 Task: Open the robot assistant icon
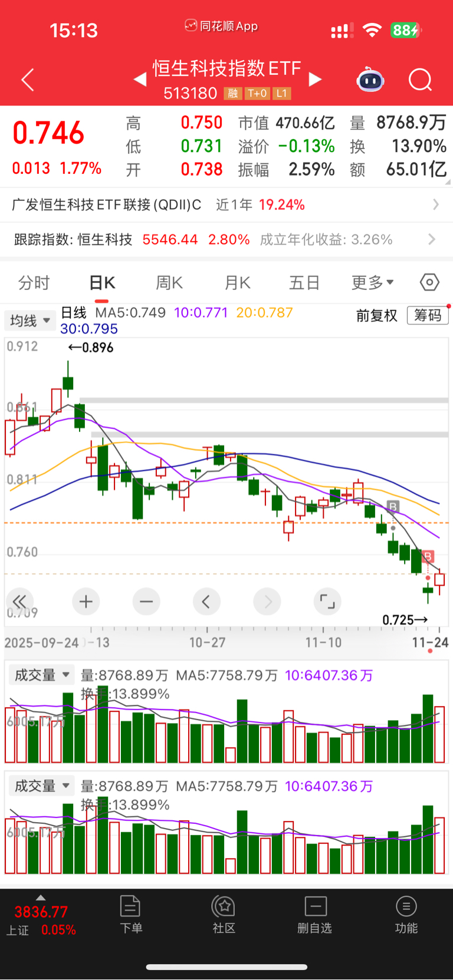point(370,80)
